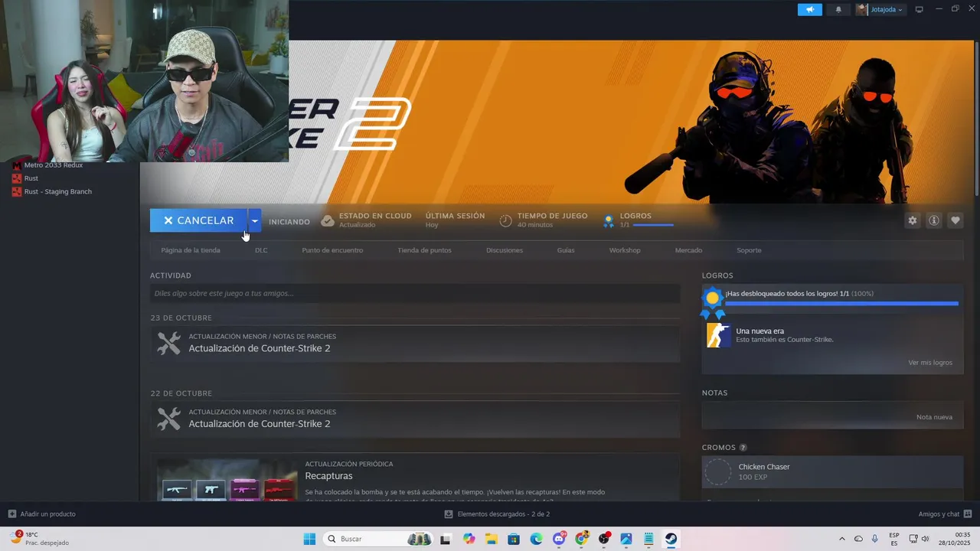Open the DLC tab

coord(261,250)
